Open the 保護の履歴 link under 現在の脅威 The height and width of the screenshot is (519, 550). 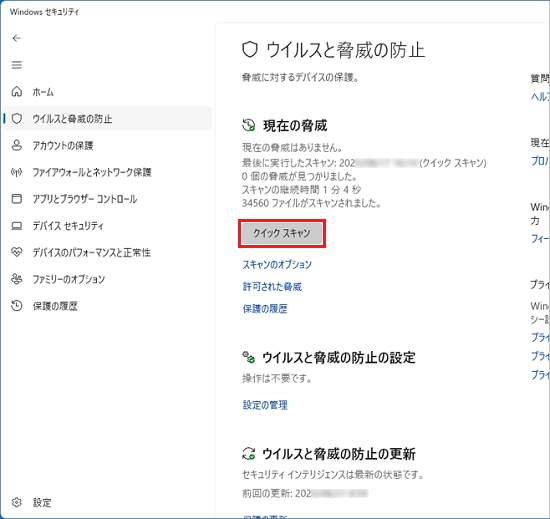coord(265,309)
